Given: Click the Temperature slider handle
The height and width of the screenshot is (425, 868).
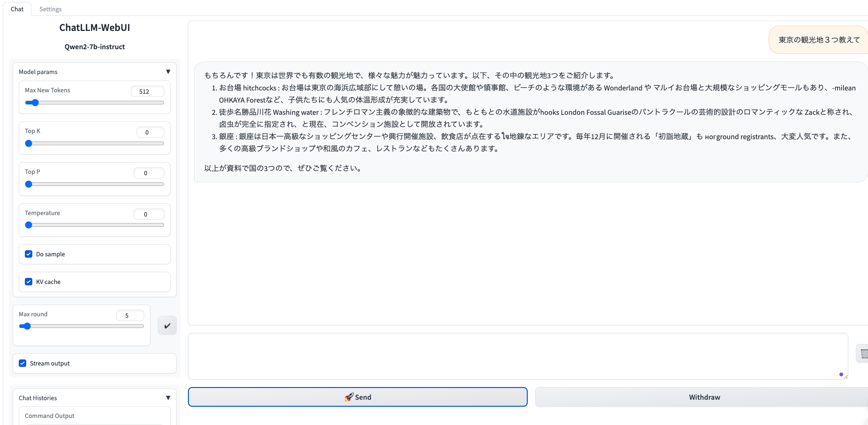Looking at the screenshot, I should tap(29, 225).
